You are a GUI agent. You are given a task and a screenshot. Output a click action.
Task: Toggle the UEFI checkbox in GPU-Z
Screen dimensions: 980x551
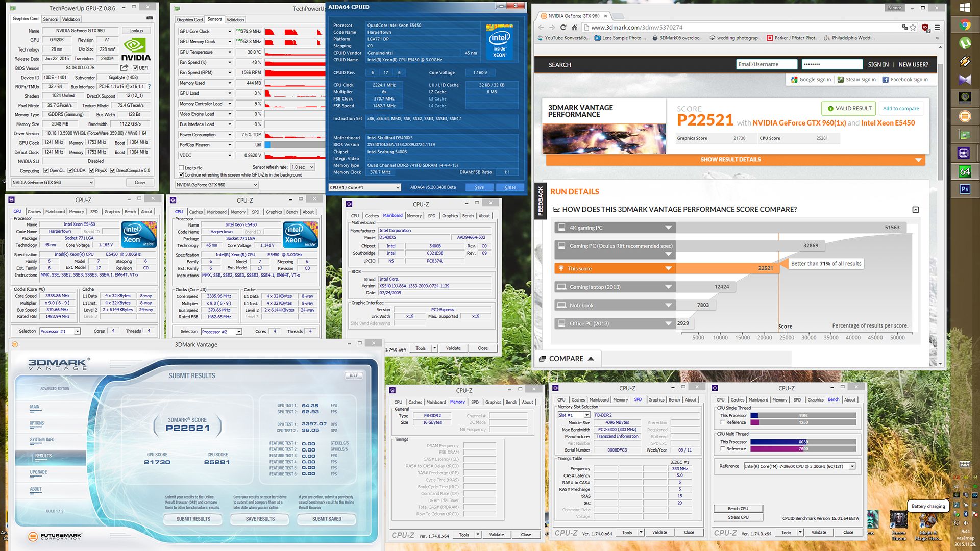click(x=135, y=68)
